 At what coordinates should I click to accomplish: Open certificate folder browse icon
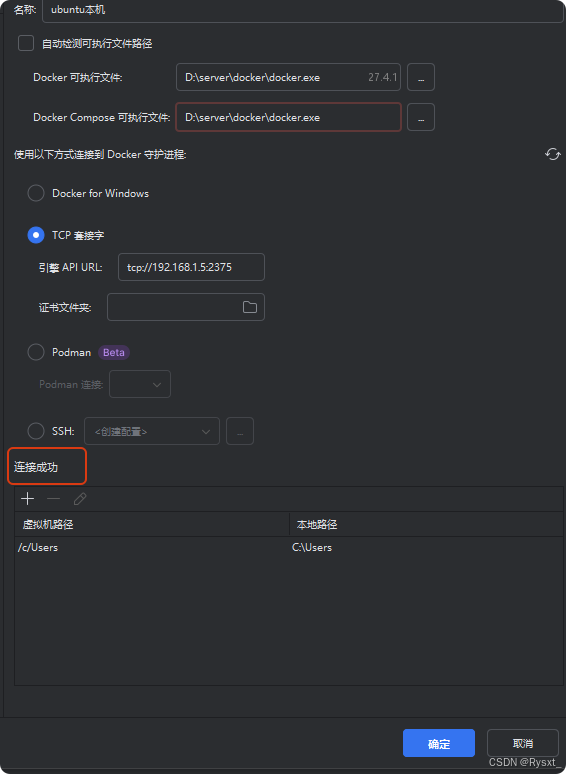tap(250, 307)
